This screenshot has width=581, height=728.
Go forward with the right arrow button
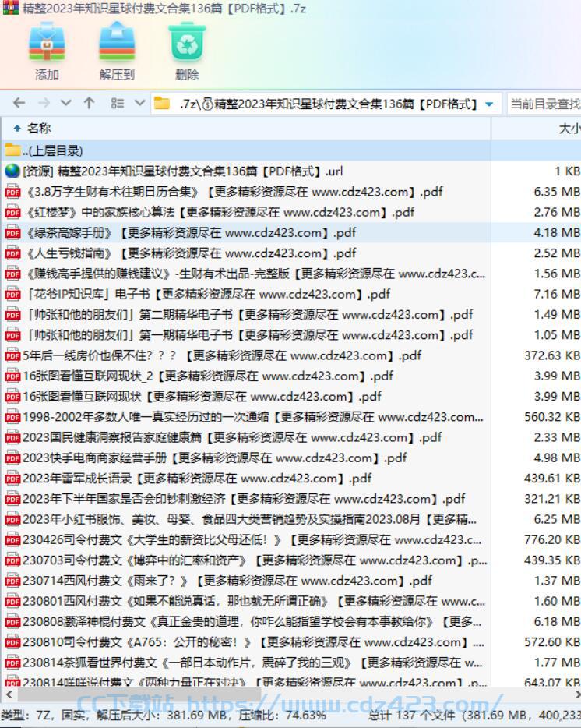pyautogui.click(x=44, y=103)
